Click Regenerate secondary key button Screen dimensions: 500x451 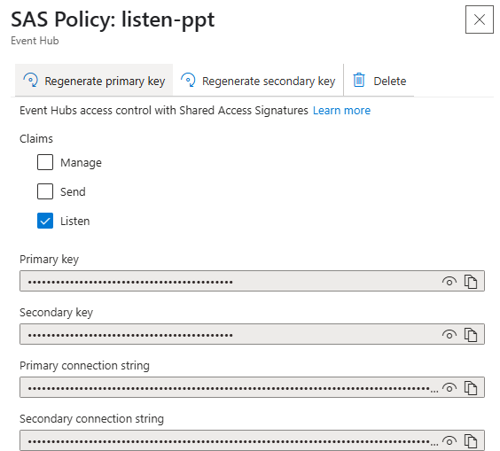pyautogui.click(x=258, y=81)
